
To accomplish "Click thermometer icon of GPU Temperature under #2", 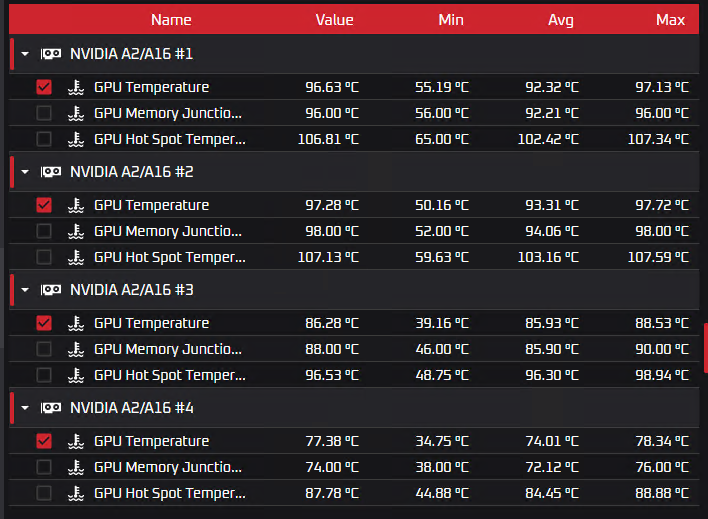I will [76, 205].
